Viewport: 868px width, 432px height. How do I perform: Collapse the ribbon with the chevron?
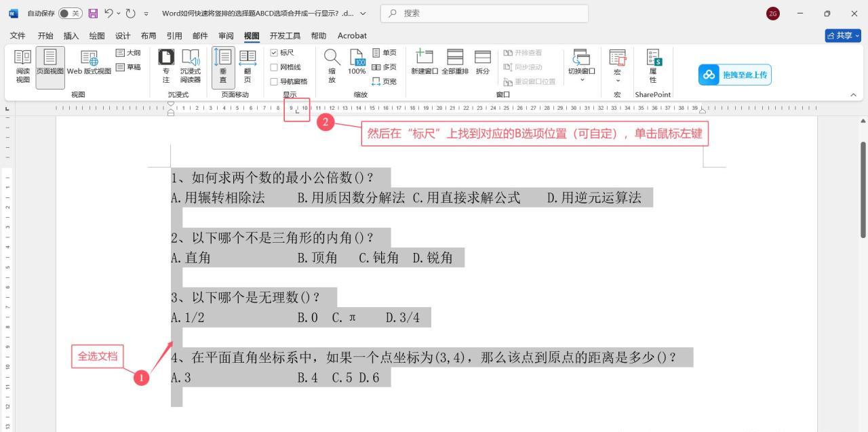pos(853,95)
